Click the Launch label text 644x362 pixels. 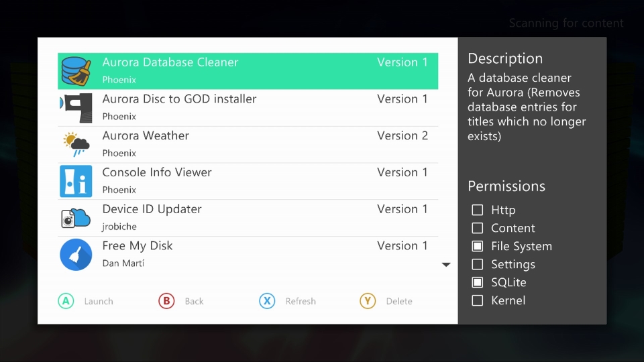pos(99,302)
